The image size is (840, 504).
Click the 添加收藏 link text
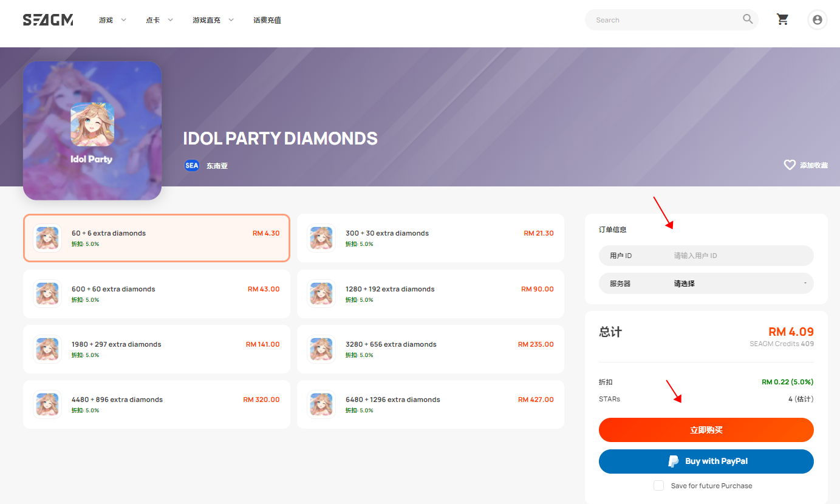(x=814, y=165)
